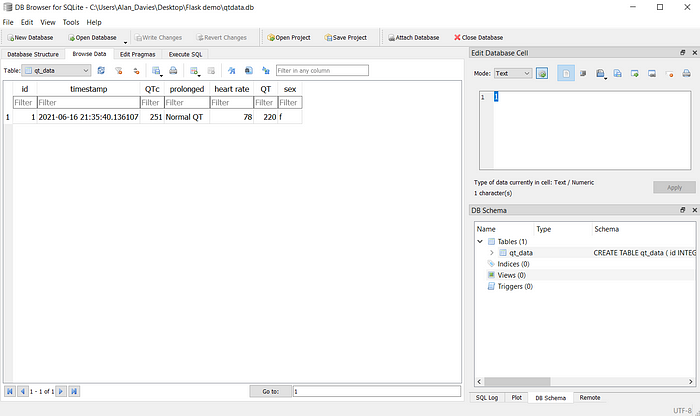Click Open Database in the toolbar
The height and width of the screenshot is (416, 700).
pos(92,37)
